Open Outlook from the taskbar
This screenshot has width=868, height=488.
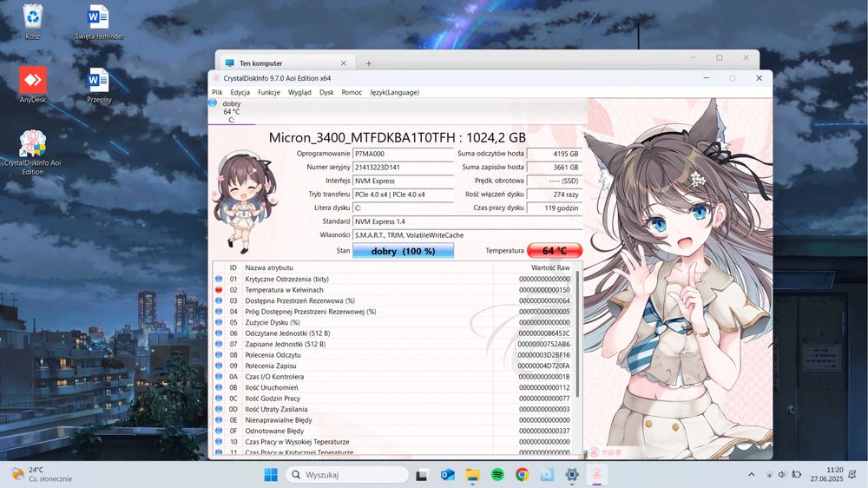tap(447, 475)
